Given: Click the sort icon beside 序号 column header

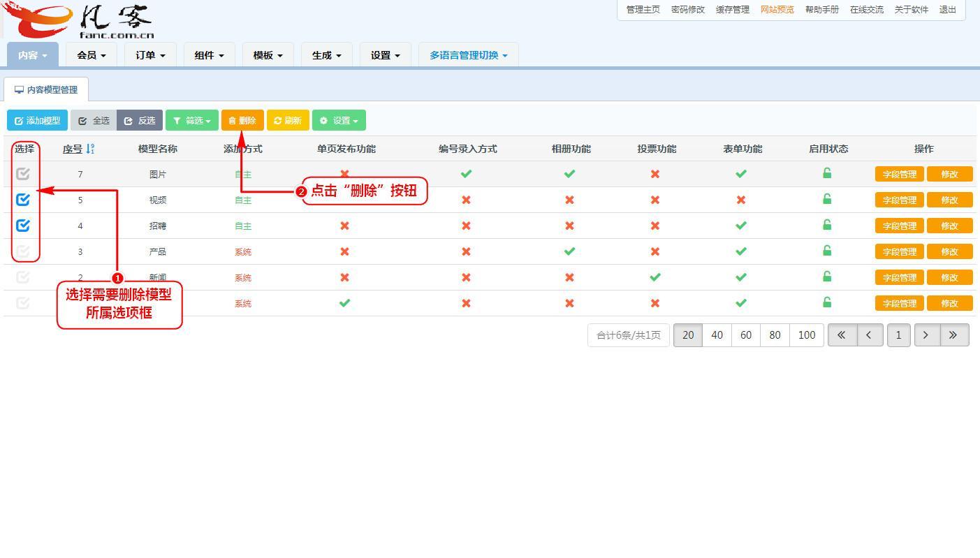Looking at the screenshot, I should click(x=90, y=149).
